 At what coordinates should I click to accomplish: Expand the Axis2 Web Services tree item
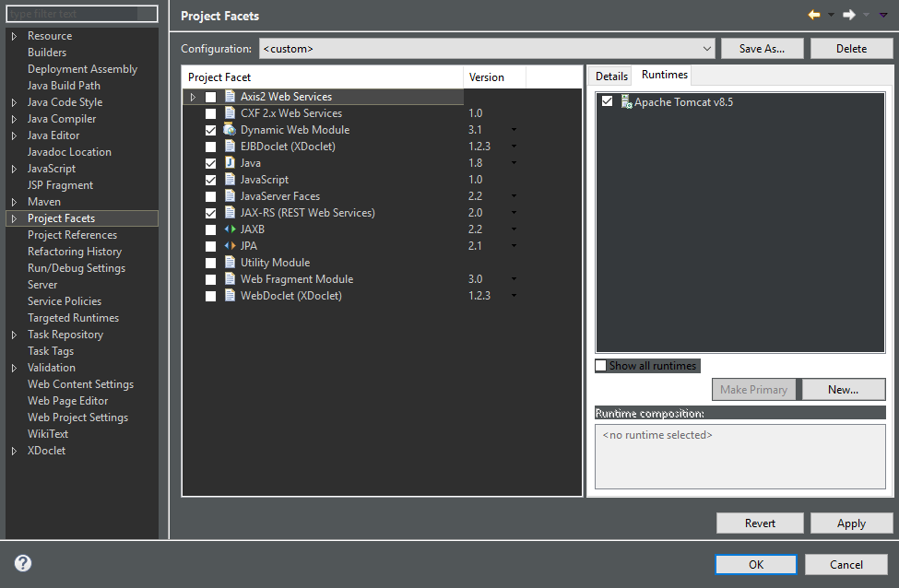194,95
